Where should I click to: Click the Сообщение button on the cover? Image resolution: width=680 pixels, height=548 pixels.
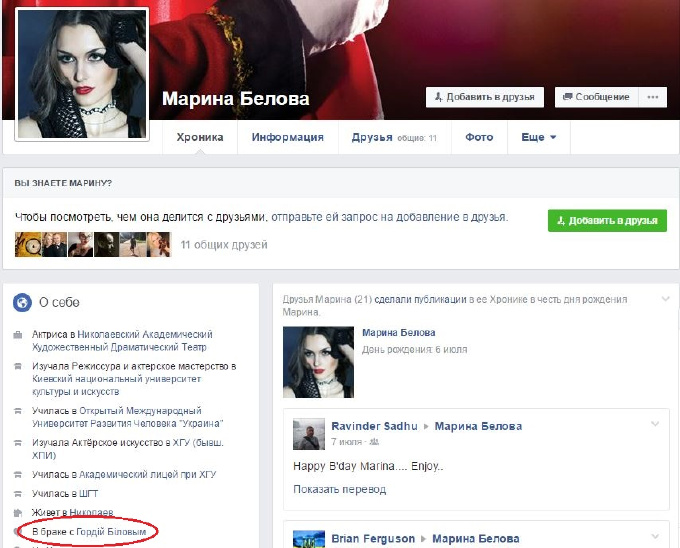pos(596,97)
